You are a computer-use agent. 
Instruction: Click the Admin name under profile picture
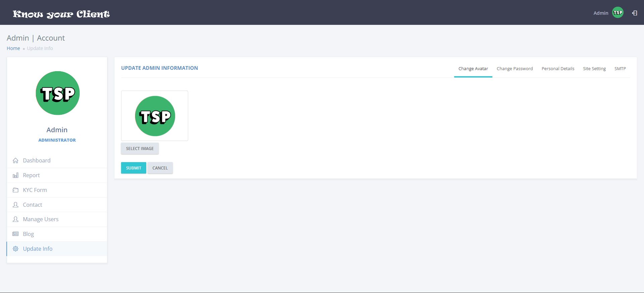57,130
